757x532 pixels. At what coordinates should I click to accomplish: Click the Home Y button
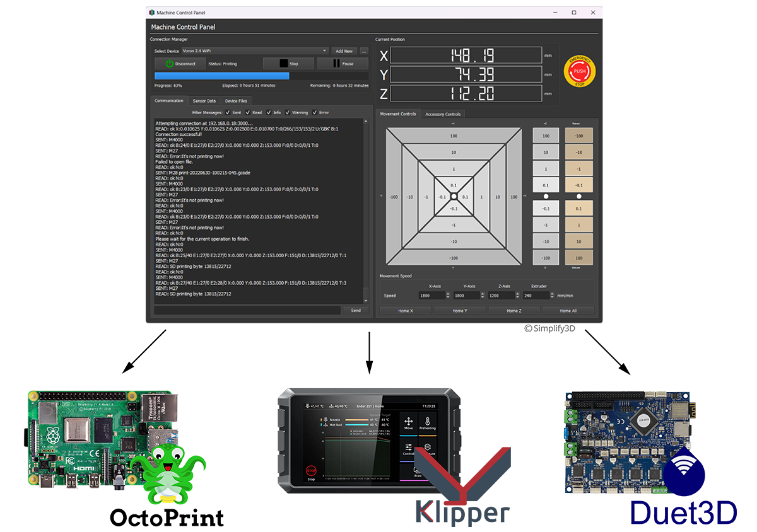click(460, 310)
